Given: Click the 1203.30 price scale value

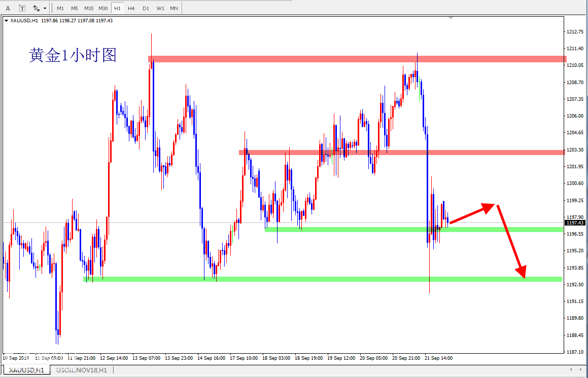Looking at the screenshot, I should click(575, 149).
